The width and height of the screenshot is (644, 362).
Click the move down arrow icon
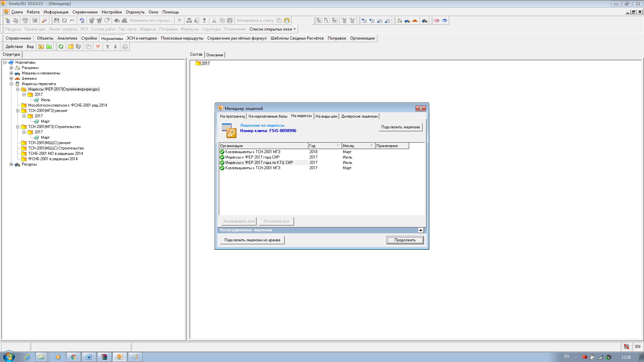[115, 47]
